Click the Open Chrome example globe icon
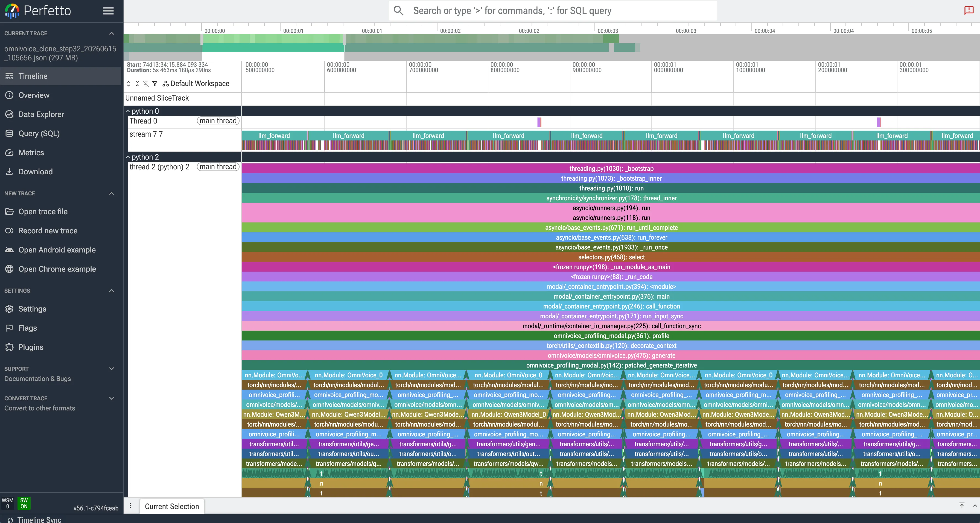 (x=10, y=269)
